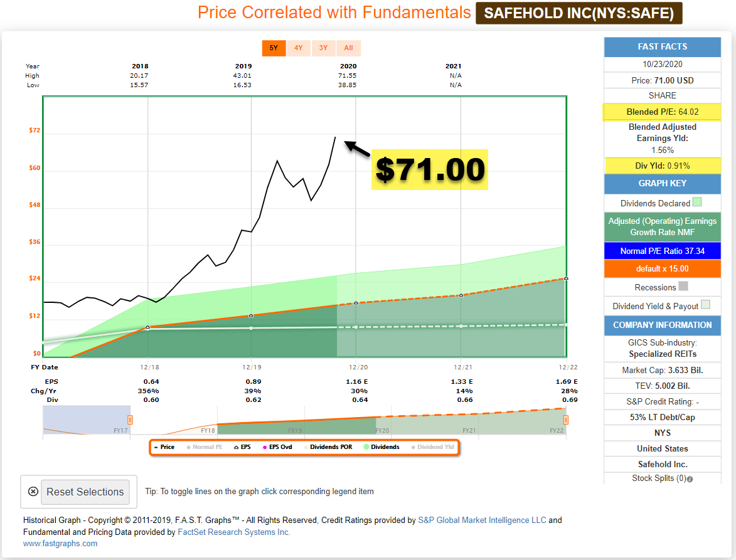The width and height of the screenshot is (736, 560).
Task: Click the circled X reset icon
Action: tap(33, 492)
